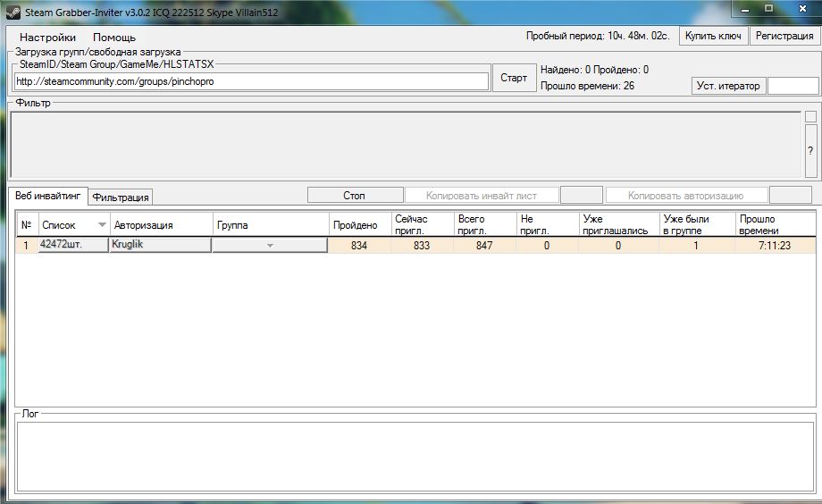This screenshot has height=504, width=822.
Task: Minimize the Steam Grabber-Inviter window
Action: point(745,9)
